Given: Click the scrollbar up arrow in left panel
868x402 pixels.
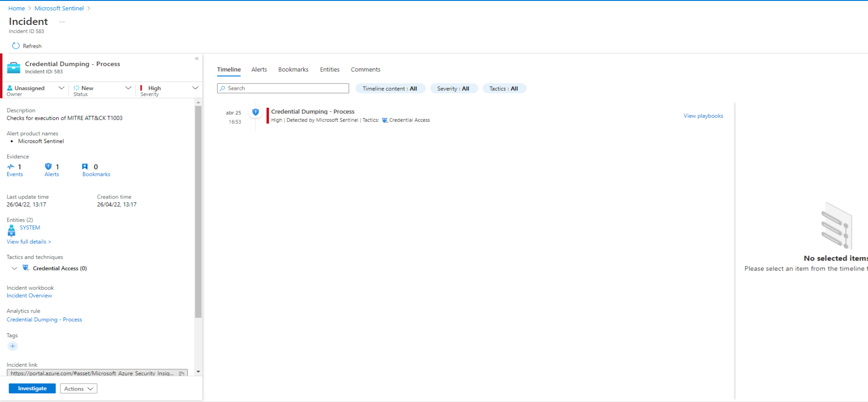Looking at the screenshot, I should point(198,103).
